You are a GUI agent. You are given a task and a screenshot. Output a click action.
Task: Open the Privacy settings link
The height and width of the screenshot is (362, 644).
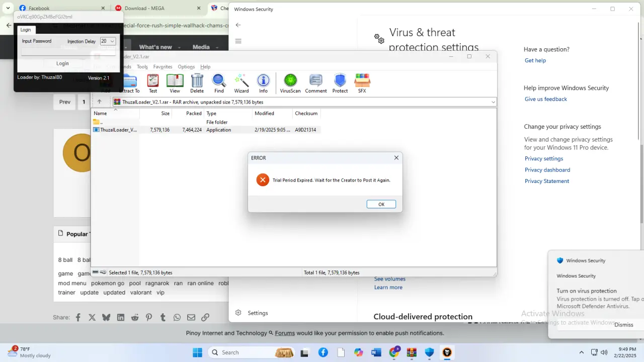point(544,158)
